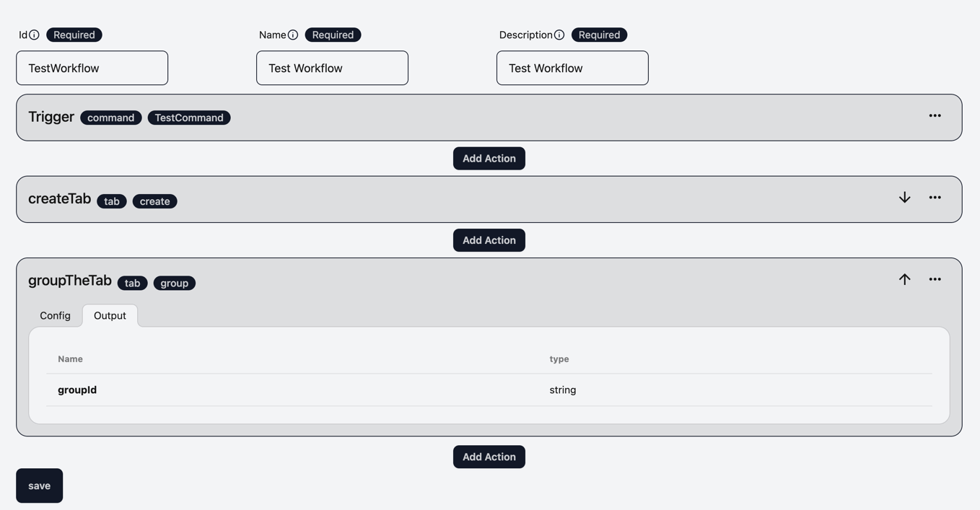This screenshot has width=980, height=510.
Task: Click the groupId row in the Output table
Action: [x=76, y=390]
